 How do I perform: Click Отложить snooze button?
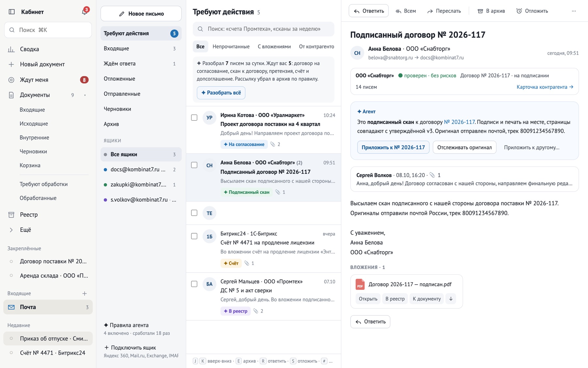532,11
